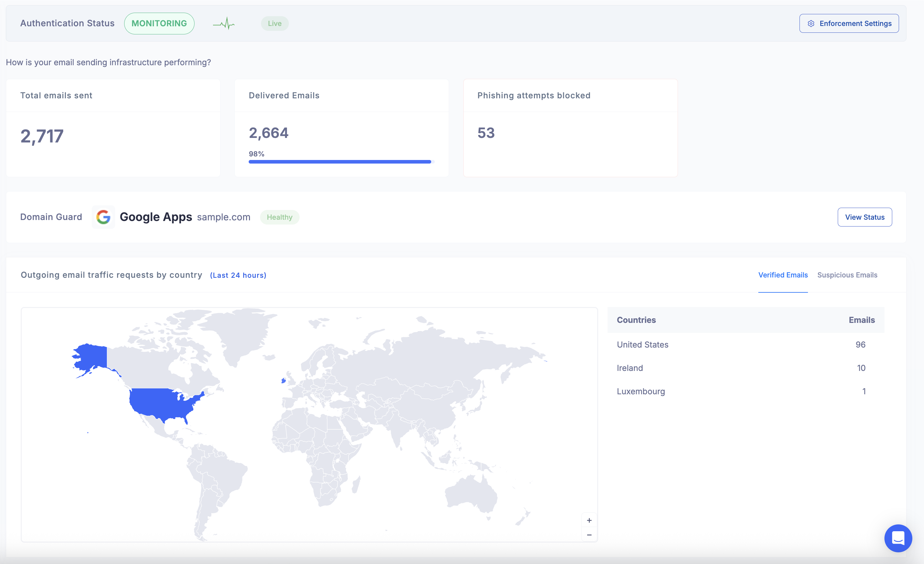The width and height of the screenshot is (924, 564).
Task: Zoom in on the world map
Action: (x=589, y=521)
